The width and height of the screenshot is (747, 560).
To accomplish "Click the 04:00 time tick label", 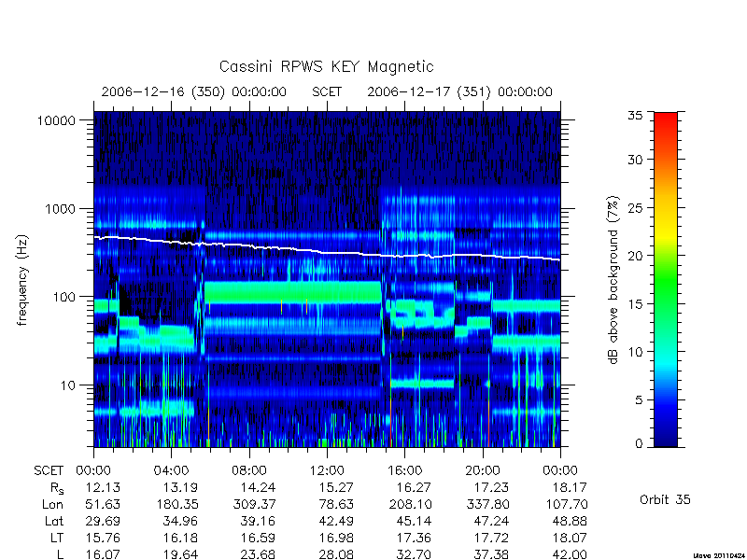I will [x=171, y=470].
